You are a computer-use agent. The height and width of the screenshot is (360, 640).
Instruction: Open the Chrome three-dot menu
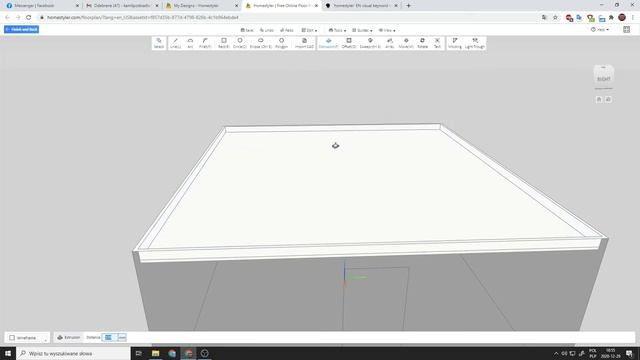[633, 18]
